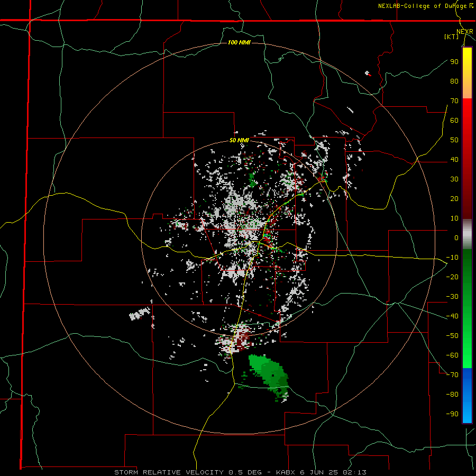The height and width of the screenshot is (476, 476).
Task: Click the 10 value on the velocity scale
Action: click(x=454, y=218)
